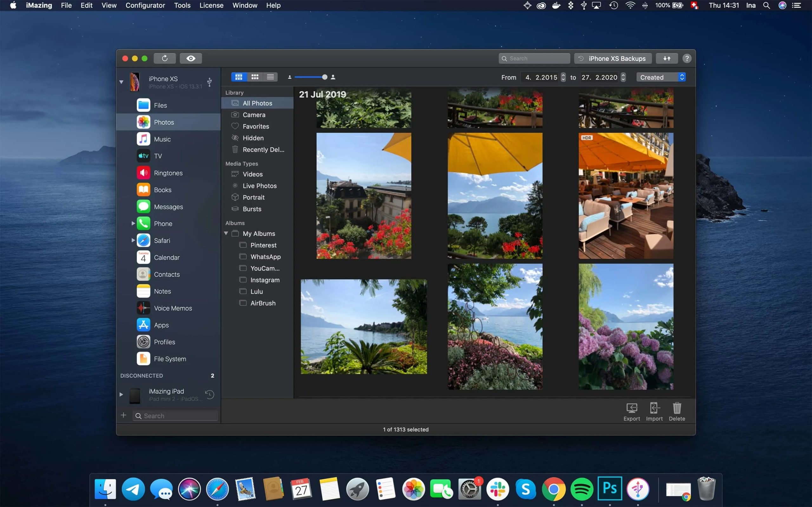The image size is (812, 507).
Task: Click the hydrangea photo thumbnail
Action: [x=625, y=326]
